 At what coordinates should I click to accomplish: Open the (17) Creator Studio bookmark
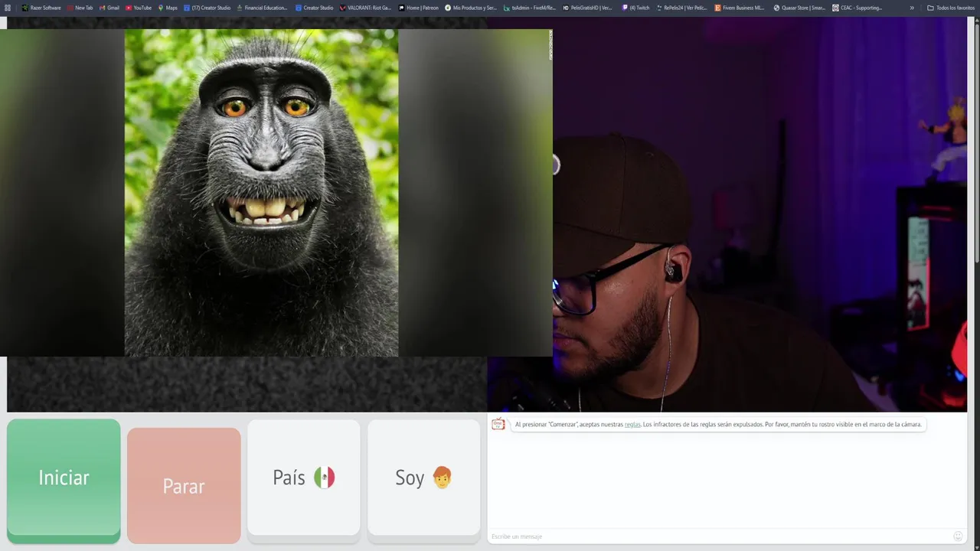[x=207, y=8]
